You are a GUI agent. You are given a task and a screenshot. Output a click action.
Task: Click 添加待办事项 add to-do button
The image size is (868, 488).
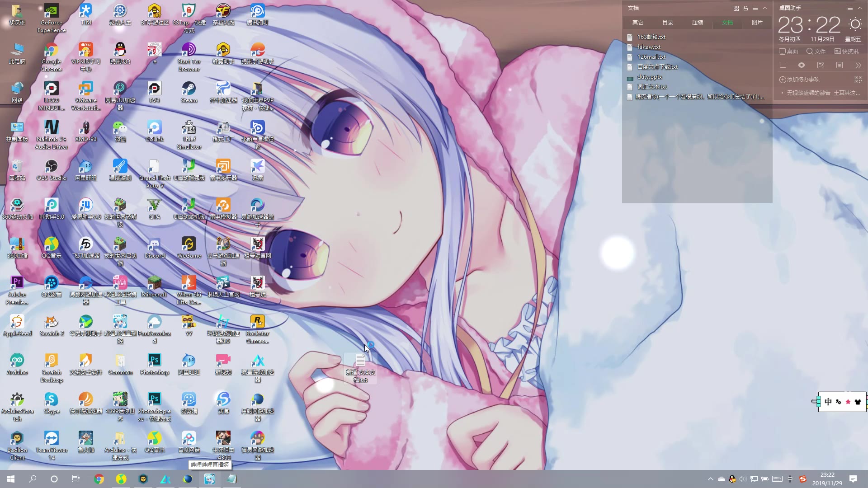799,80
